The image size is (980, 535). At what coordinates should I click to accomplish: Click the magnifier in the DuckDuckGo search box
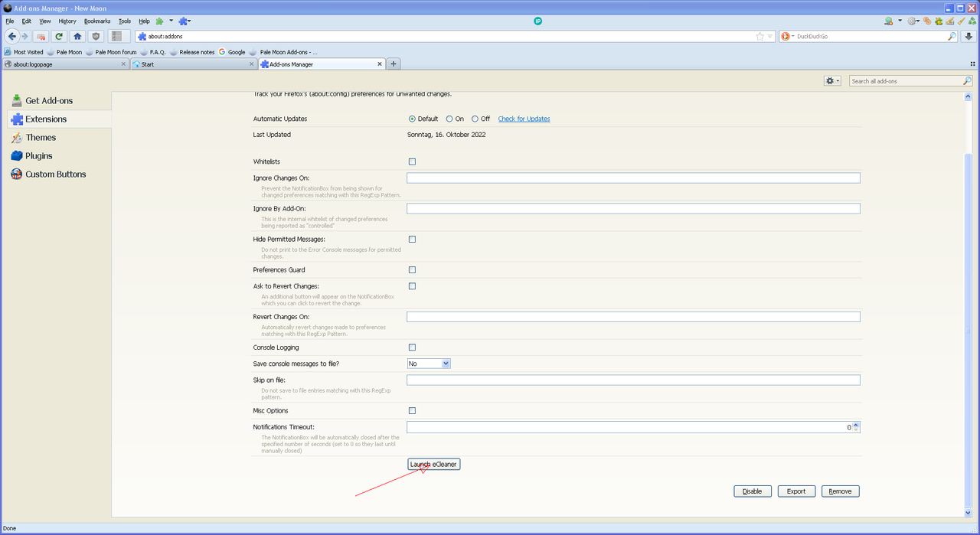point(952,36)
